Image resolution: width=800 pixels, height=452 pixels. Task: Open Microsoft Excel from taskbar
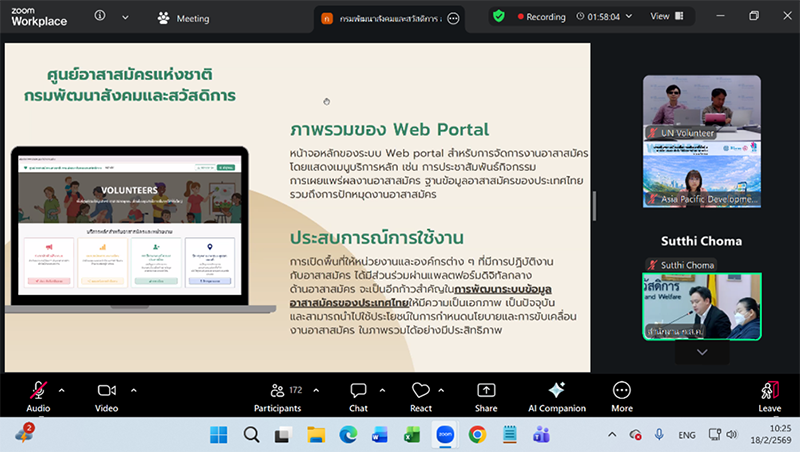(x=412, y=435)
